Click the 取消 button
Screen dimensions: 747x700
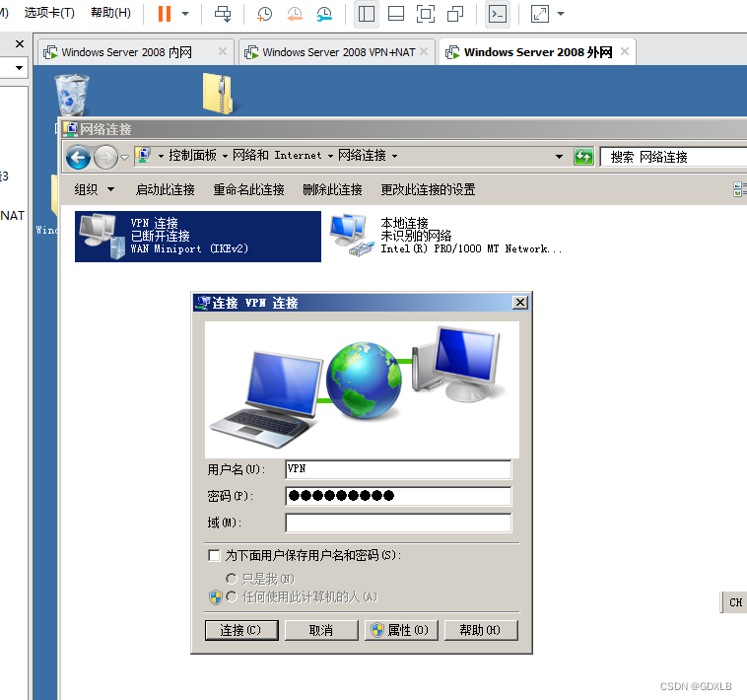[x=321, y=630]
